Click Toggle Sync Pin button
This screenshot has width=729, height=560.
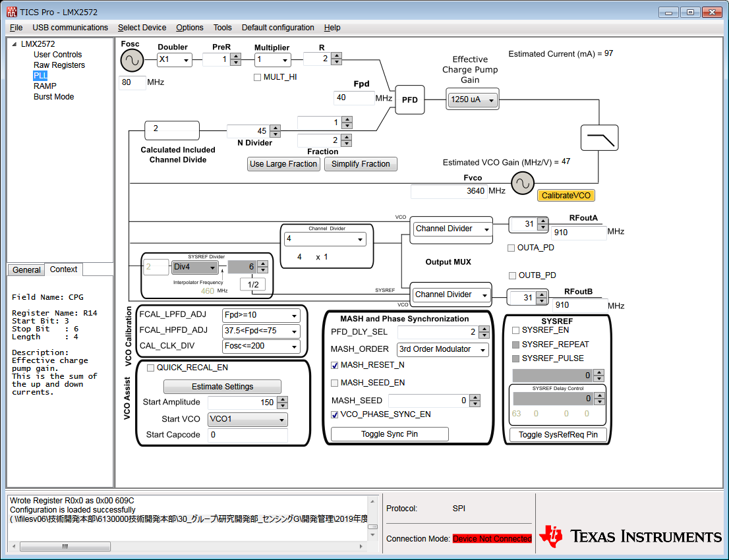coord(390,434)
